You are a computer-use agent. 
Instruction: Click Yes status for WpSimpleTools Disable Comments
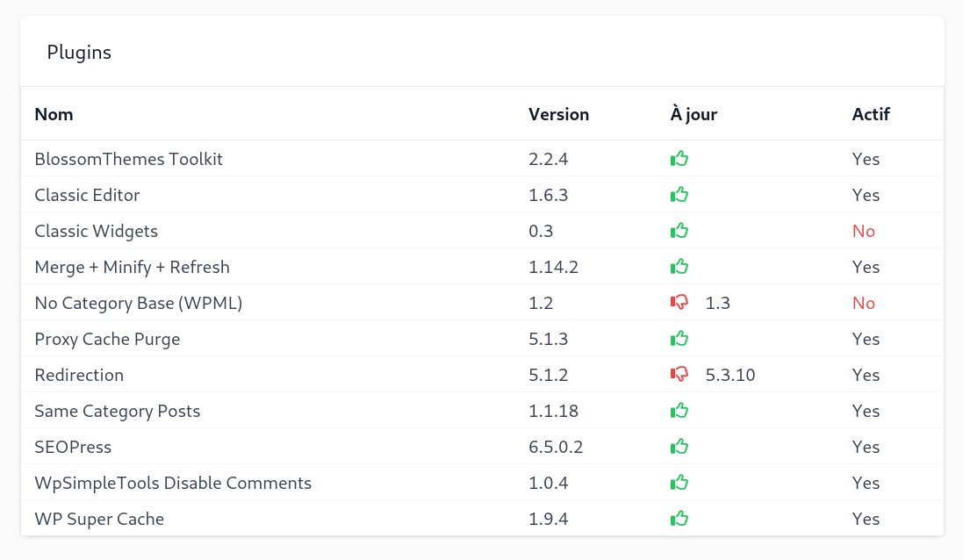(x=866, y=484)
